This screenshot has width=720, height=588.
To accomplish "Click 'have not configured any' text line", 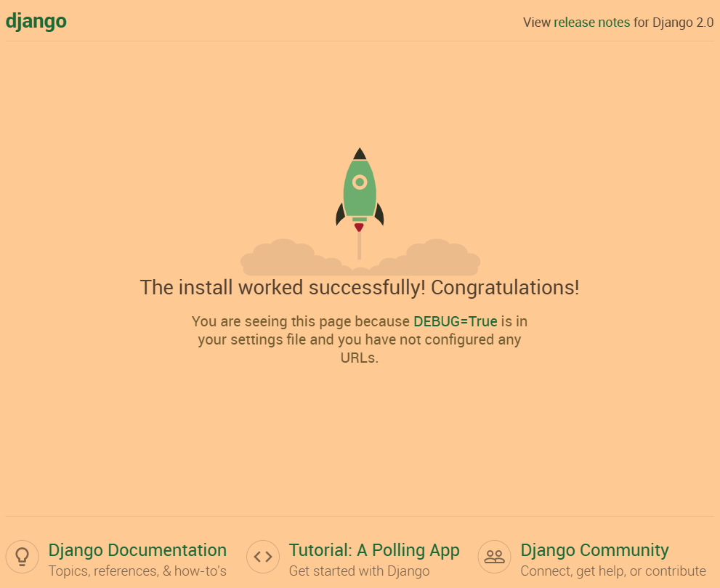I will pos(442,339).
